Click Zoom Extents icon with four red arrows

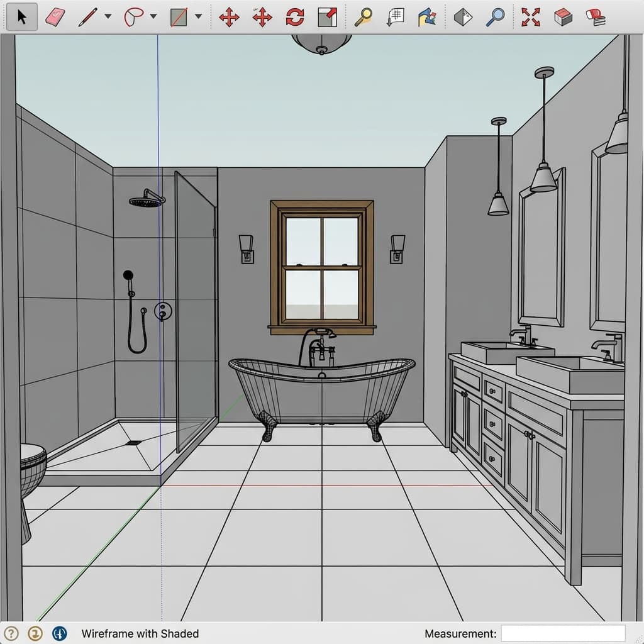point(530,17)
